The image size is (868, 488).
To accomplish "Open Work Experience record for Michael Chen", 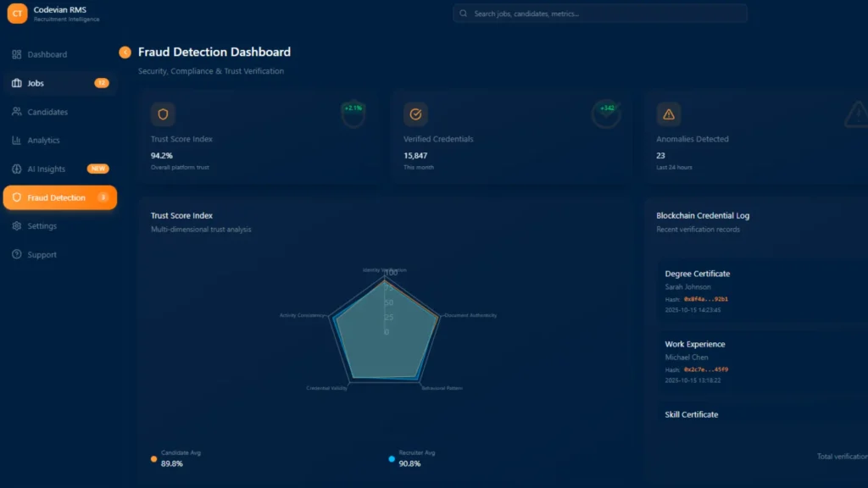I will point(694,345).
